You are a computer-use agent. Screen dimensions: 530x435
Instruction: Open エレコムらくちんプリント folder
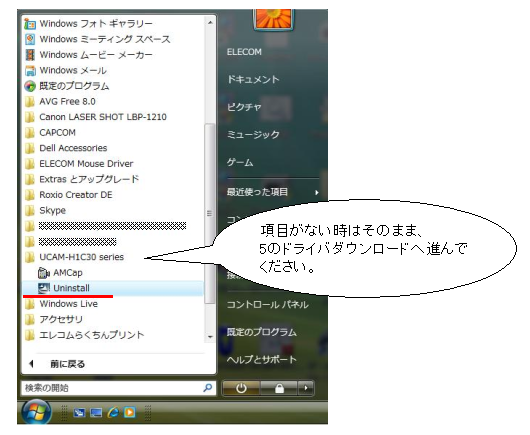92,335
